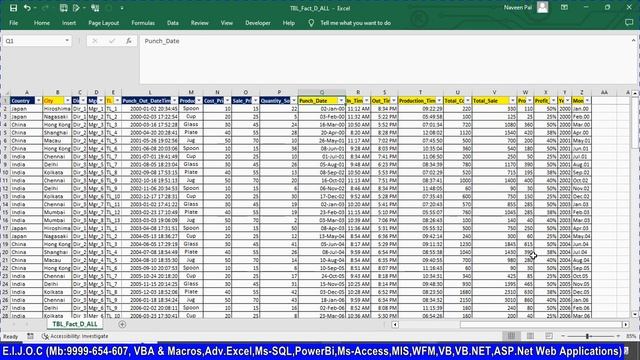Click the zoom in plus button
The image size is (640, 360).
618,336
